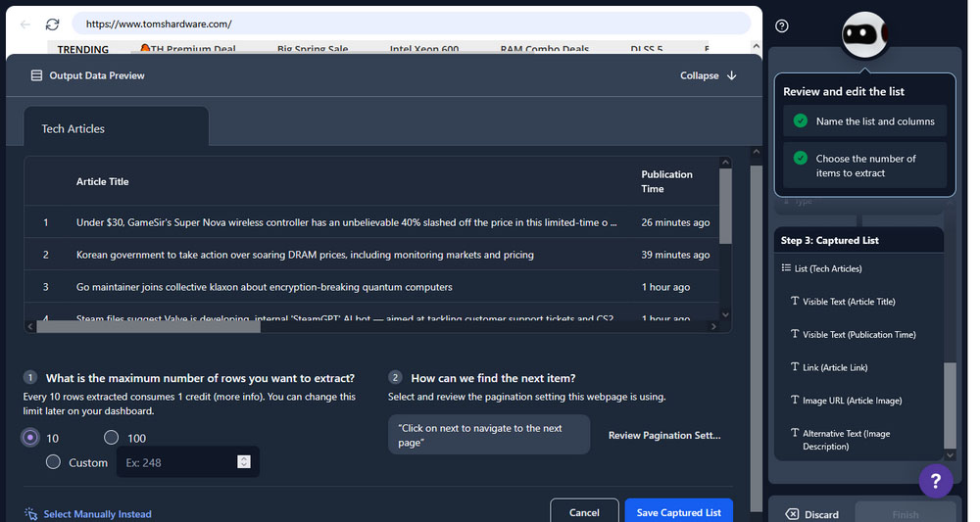Open the RAM Combo Deals trending link

544,49
